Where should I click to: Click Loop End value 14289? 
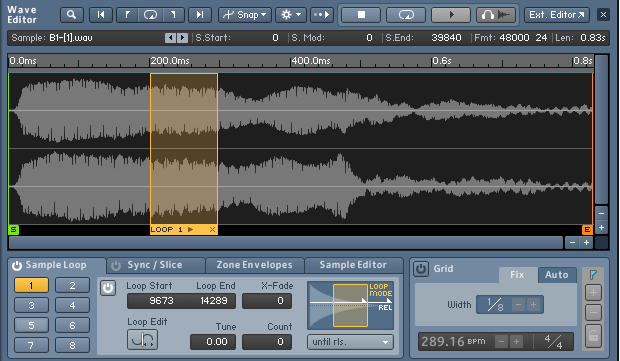[x=214, y=301]
